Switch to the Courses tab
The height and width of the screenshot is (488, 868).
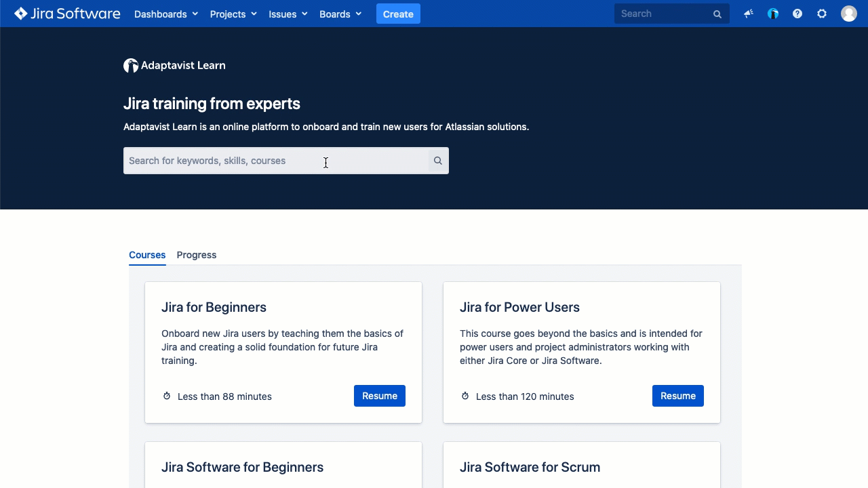147,255
